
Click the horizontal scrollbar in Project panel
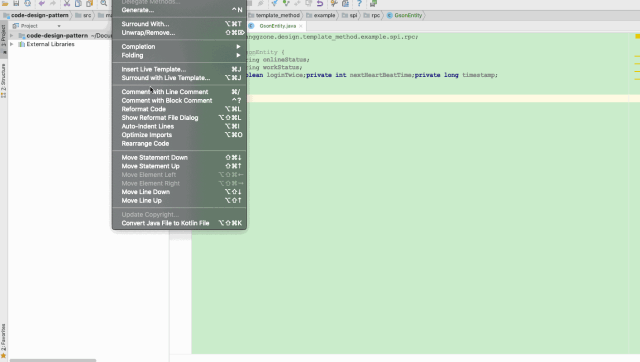click(53, 360)
